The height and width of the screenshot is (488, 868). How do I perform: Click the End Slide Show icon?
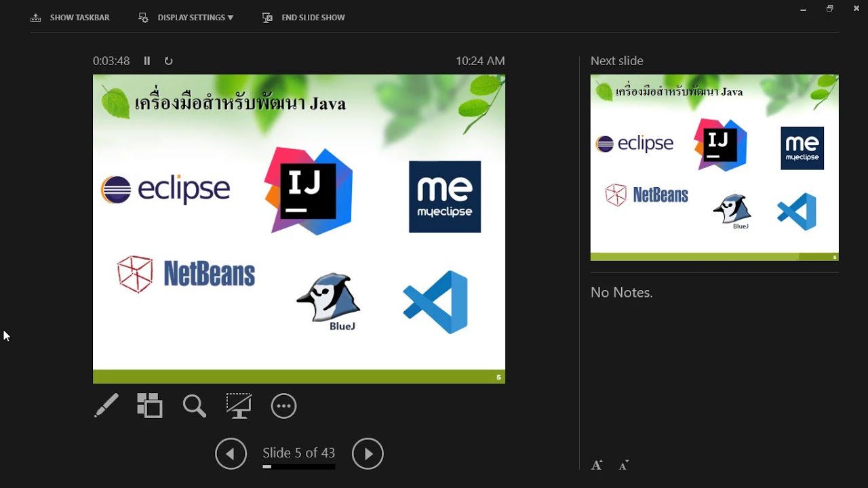click(x=267, y=18)
